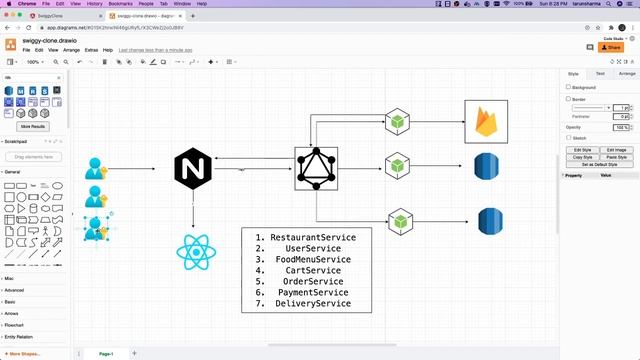Open the More Shapes link

(x=22, y=354)
